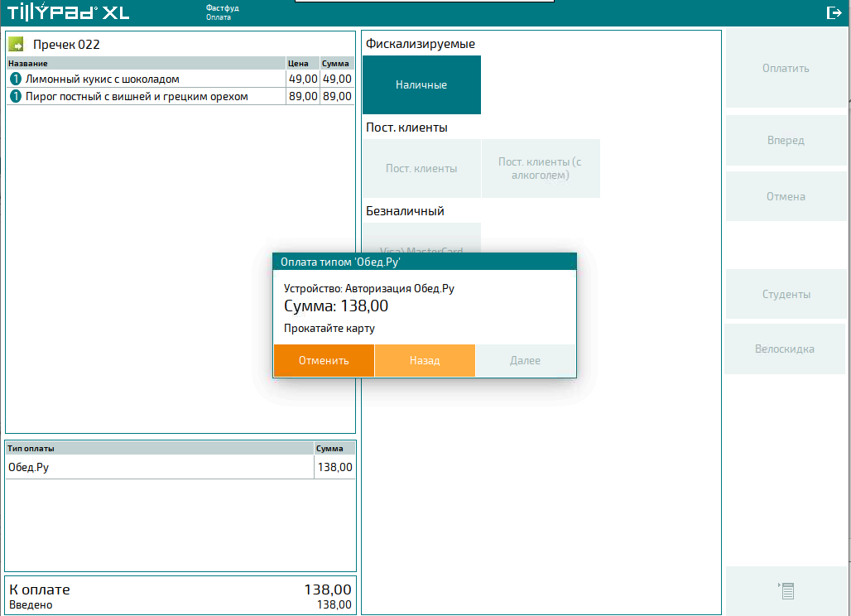Screen dimensions: 851x616
Task: Click quantity badge for Пирог постный row
Action: point(15,97)
